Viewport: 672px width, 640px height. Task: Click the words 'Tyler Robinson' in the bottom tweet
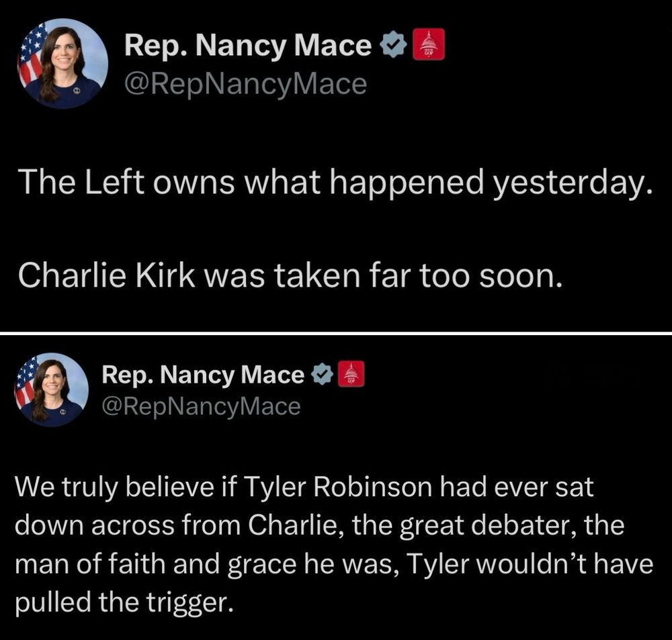point(337,488)
